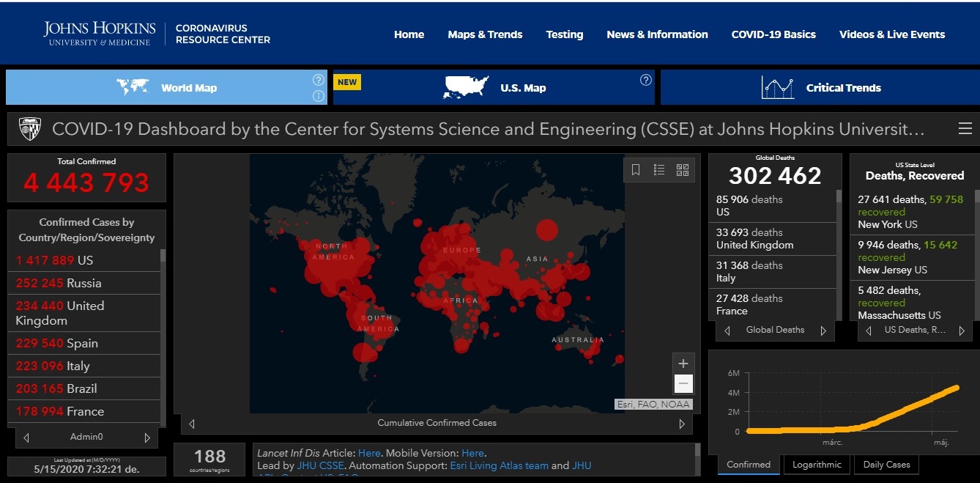Viewport: 980px width, 483px height.
Task: Open the Lancet Inf Dis Article 'Here' link
Action: (x=369, y=453)
